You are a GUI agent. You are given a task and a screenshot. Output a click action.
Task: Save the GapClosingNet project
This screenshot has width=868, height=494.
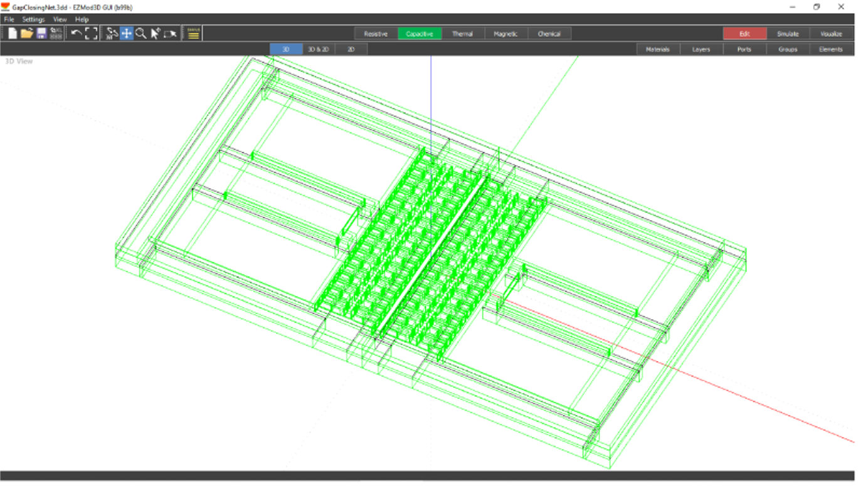41,33
